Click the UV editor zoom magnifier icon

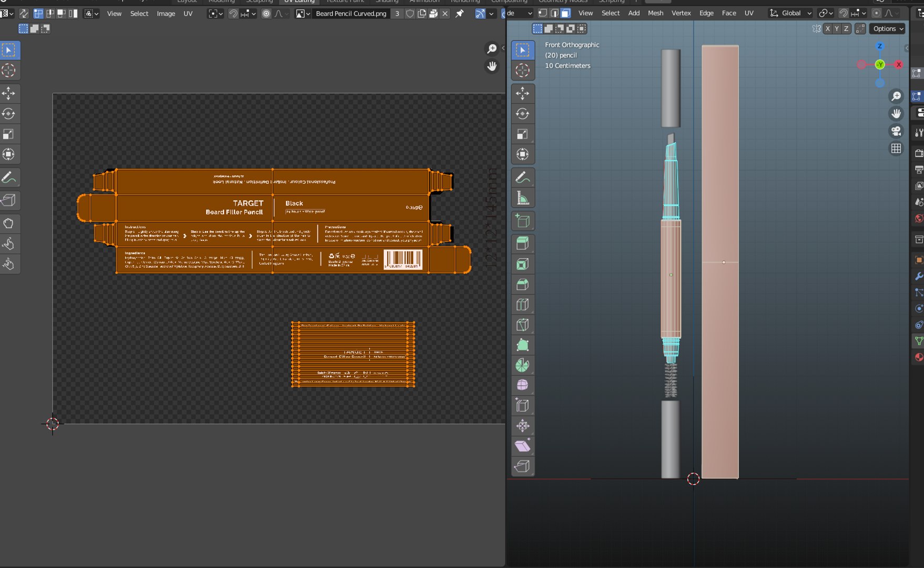tap(492, 49)
